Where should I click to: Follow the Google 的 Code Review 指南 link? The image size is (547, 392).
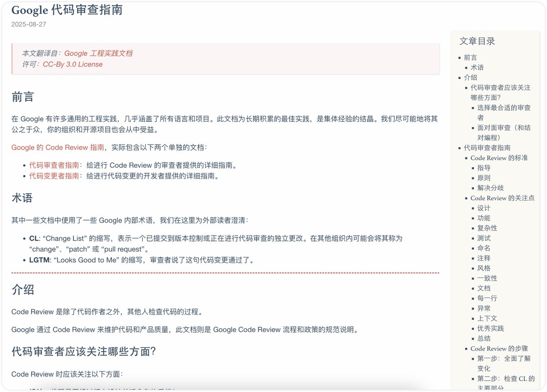pos(58,147)
